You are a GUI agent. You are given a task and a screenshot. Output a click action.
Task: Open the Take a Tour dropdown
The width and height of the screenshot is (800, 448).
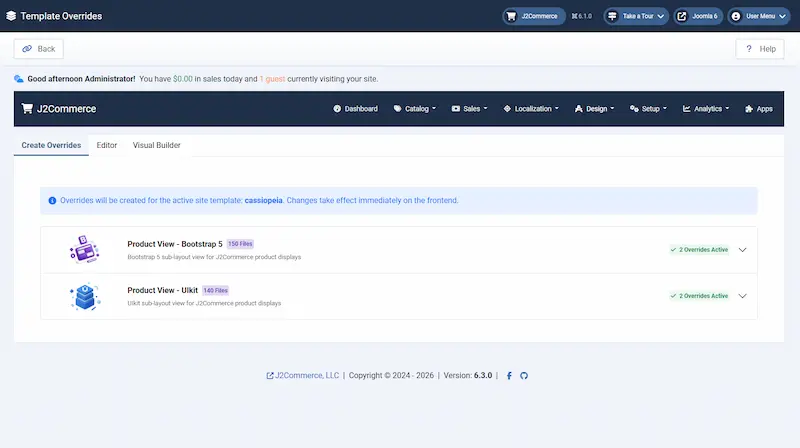point(636,16)
